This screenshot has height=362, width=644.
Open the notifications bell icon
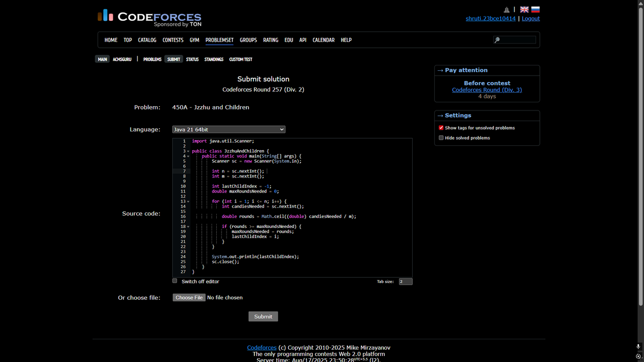tap(507, 10)
